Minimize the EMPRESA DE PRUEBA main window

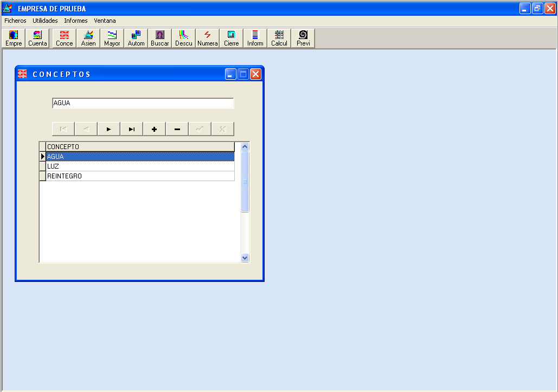[525, 8]
